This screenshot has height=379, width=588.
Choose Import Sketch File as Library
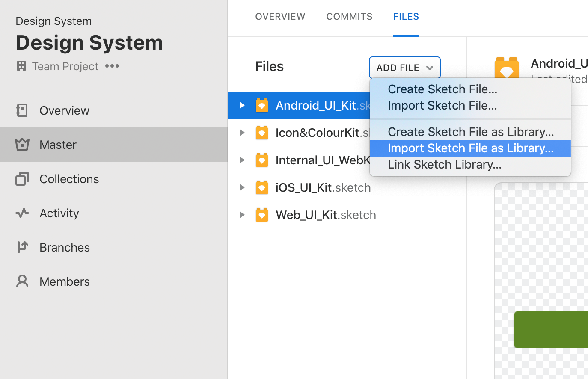pos(470,148)
